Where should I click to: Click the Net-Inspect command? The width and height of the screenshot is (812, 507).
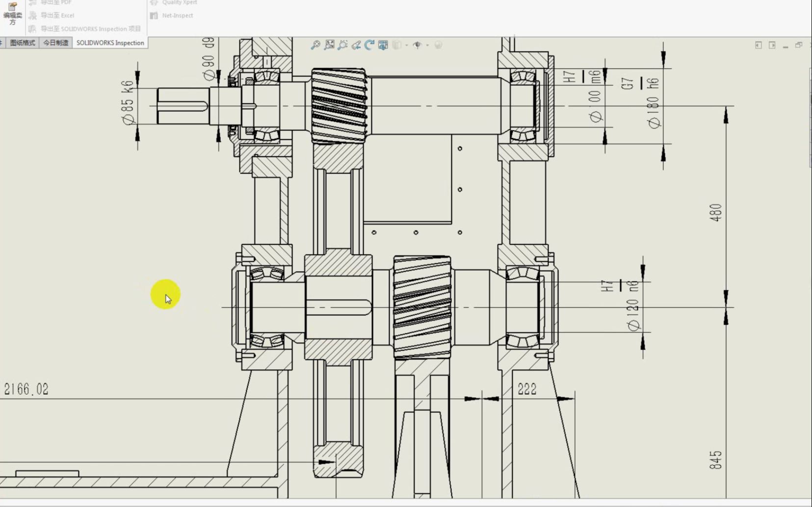tap(172, 16)
